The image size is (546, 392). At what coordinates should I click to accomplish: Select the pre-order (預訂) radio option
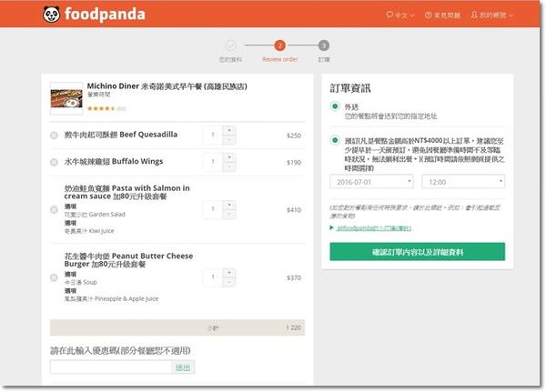[x=336, y=141]
